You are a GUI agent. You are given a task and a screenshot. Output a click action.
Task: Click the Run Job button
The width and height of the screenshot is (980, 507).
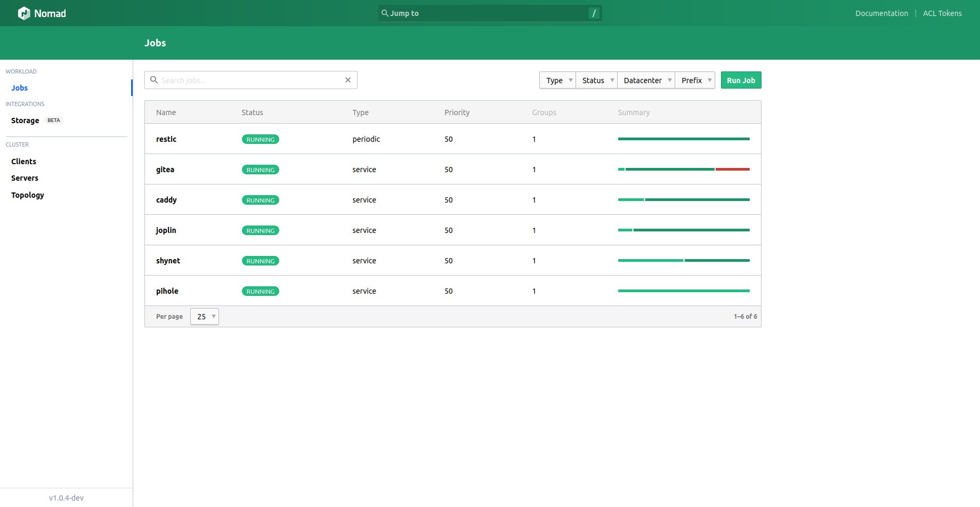coord(741,81)
